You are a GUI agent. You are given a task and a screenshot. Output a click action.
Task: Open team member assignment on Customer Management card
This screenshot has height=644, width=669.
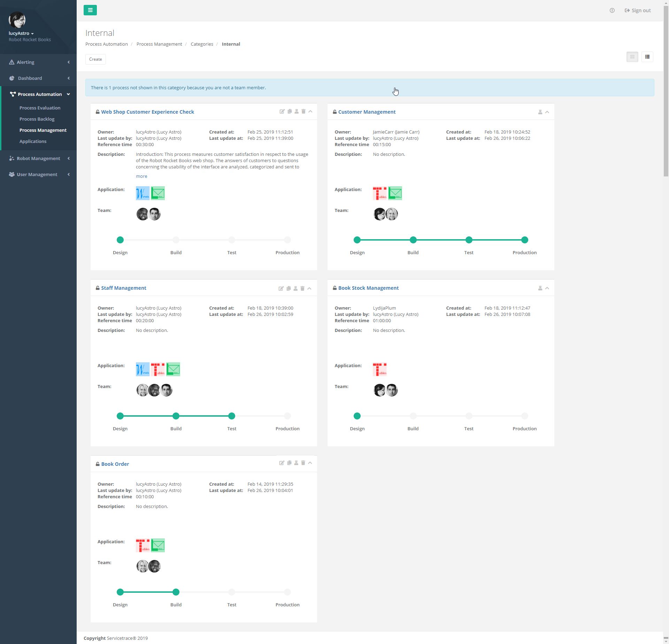540,112
